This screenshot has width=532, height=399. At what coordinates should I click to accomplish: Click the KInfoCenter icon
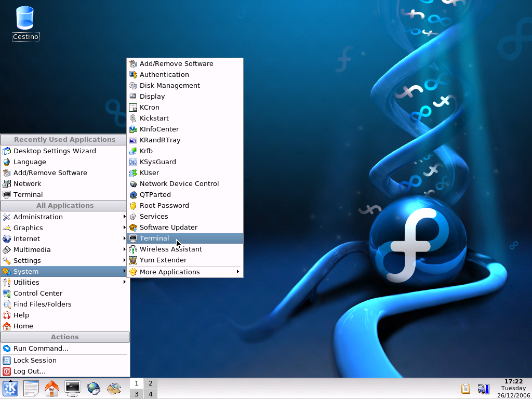click(x=133, y=129)
